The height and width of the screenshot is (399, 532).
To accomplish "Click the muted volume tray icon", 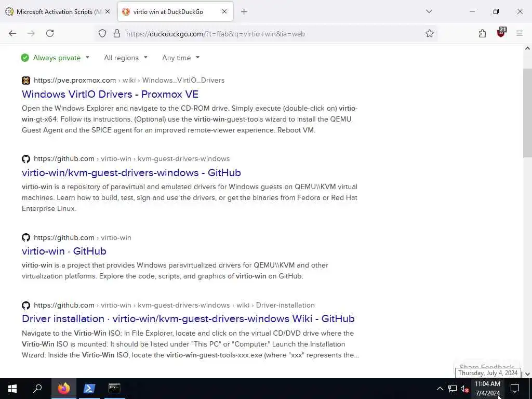I will (464, 389).
